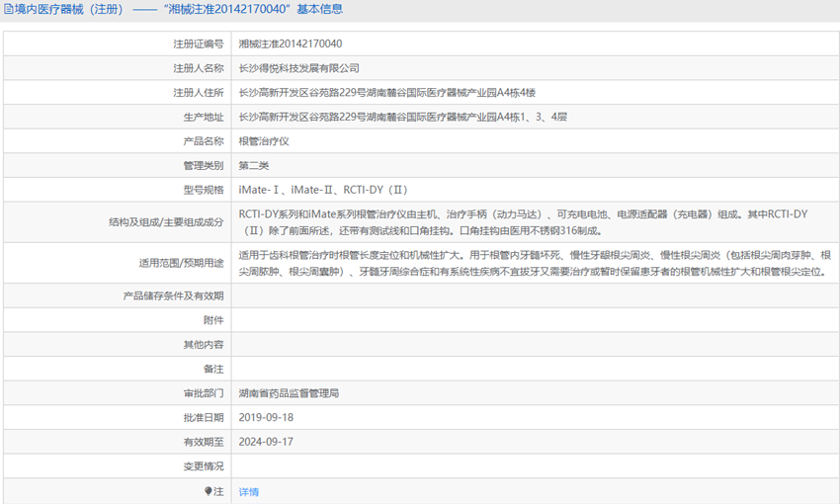Viewport: 840px width, 504px height.
Task: Click the 结构及组成 description text
Action: pyautogui.click(x=523, y=222)
